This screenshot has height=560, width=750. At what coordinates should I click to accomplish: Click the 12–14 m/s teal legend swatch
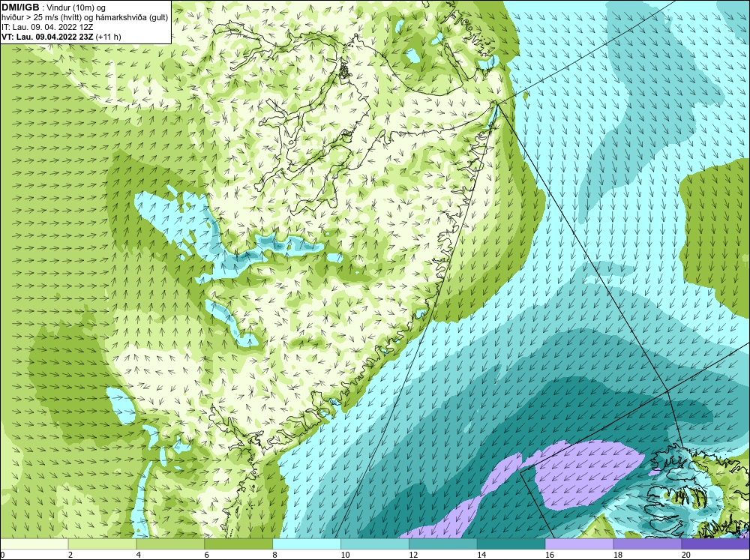coord(443,544)
